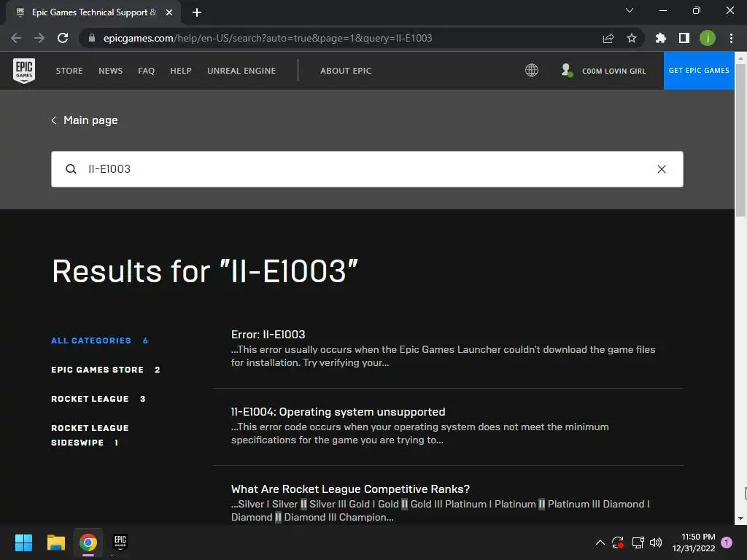
Task: Open the HELP nav item
Action: click(x=181, y=71)
